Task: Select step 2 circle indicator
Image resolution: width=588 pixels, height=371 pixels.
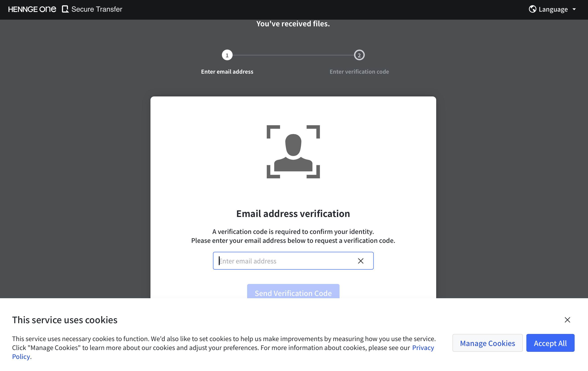Action: [359, 55]
